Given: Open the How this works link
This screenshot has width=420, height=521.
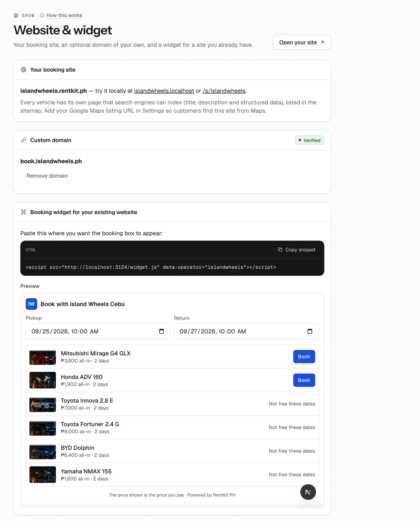Looking at the screenshot, I should 64,15.
